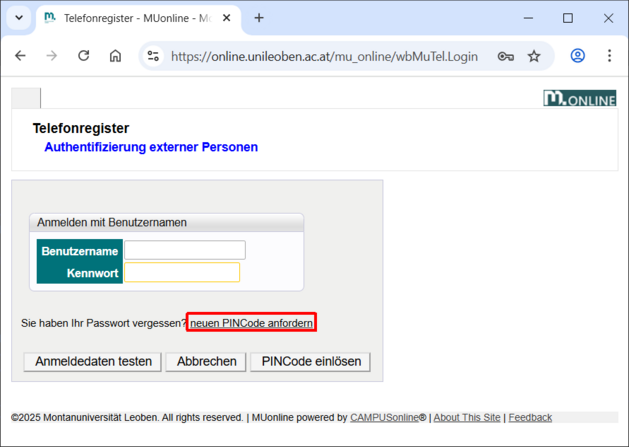The height and width of the screenshot is (447, 629).
Task: Open the tab search dropdown chevron
Action: point(19,18)
